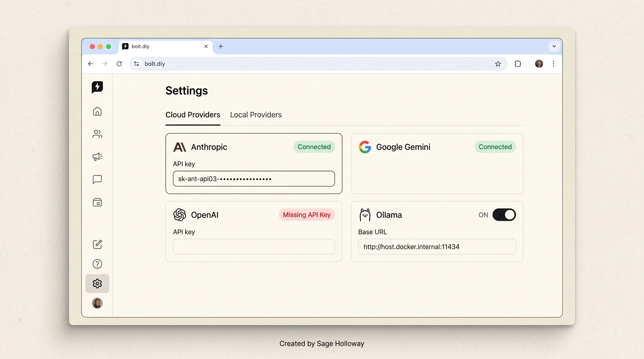Click the yellow minimize window button
This screenshot has width=644, height=359.
100,47
